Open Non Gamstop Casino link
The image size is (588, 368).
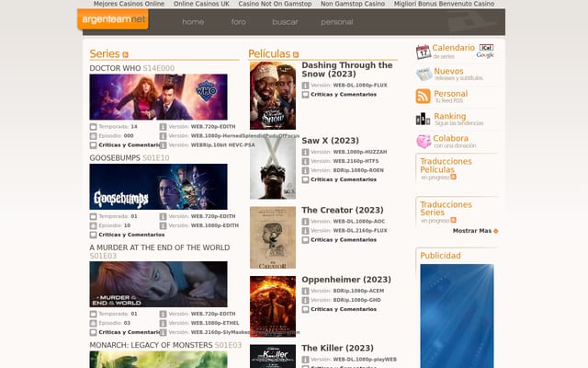tap(353, 4)
